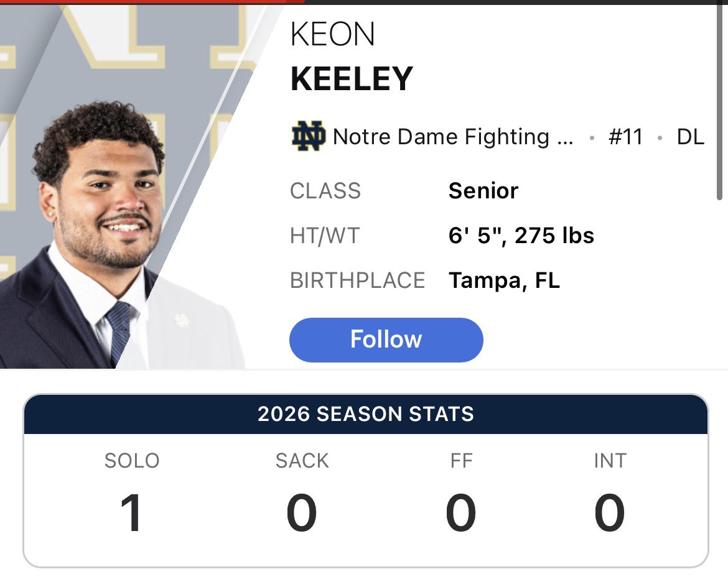
Task: Select the 2026 Season Stats header
Action: pos(366,413)
